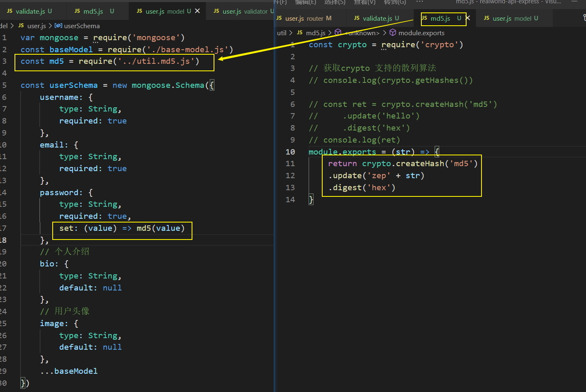Click the "image: {" property line
Viewport: 586px width, 392px height.
tap(59, 324)
